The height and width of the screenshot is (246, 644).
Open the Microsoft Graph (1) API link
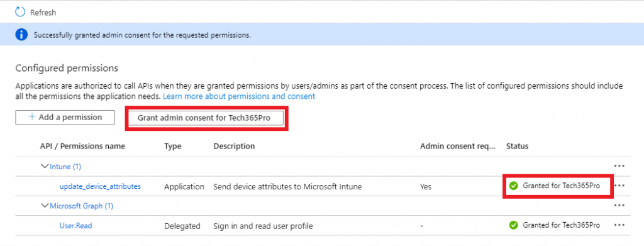(81, 206)
